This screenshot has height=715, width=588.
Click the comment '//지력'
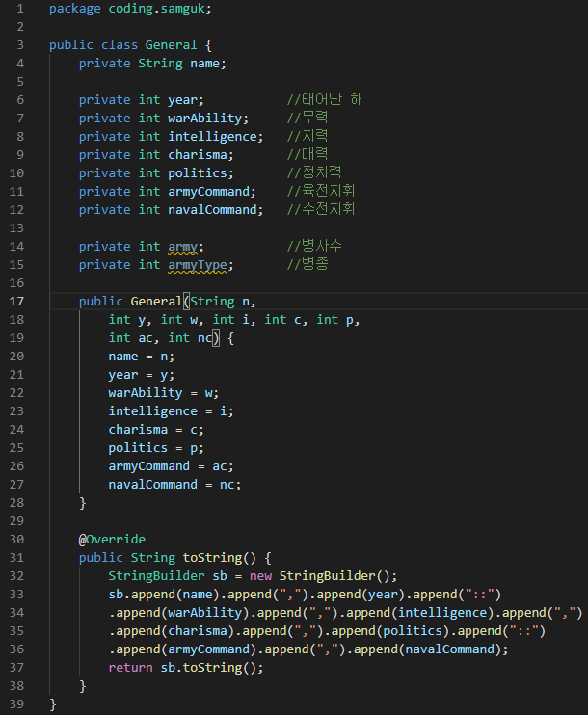click(307, 136)
